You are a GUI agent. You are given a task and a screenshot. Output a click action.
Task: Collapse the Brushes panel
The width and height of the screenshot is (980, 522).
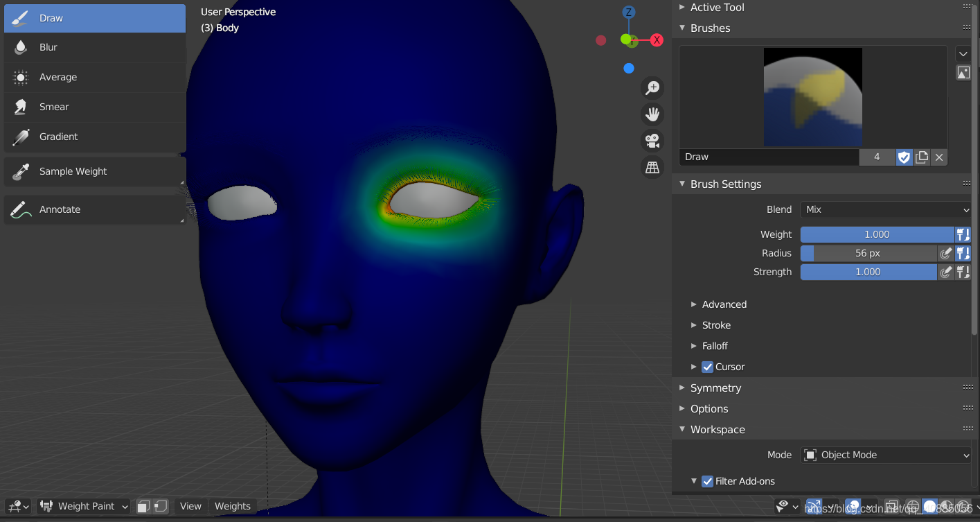pyautogui.click(x=682, y=28)
